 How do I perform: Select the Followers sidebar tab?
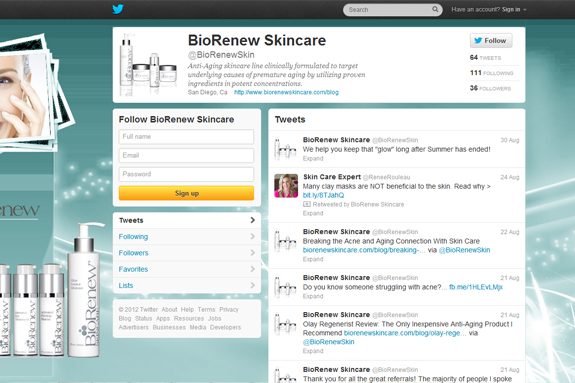187,253
